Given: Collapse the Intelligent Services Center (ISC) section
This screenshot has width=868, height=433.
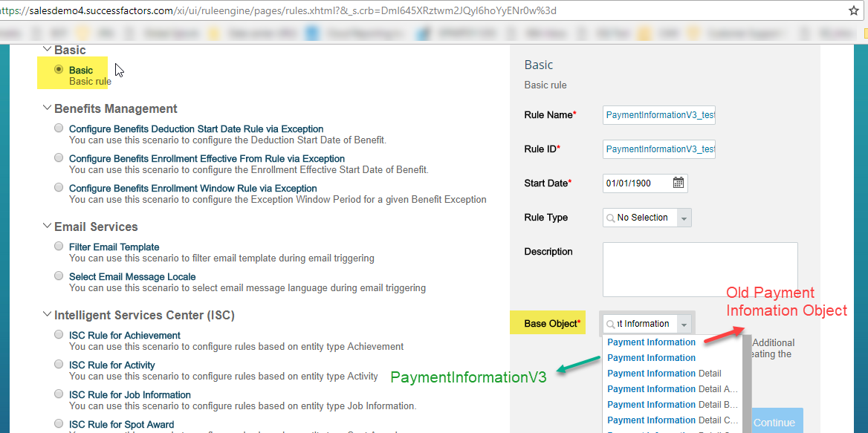Looking at the screenshot, I should (47, 315).
